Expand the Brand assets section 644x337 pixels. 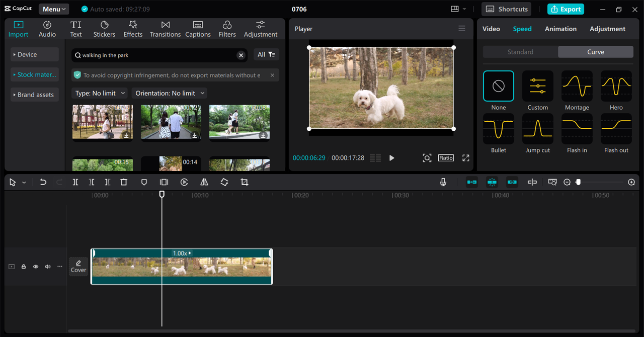tap(35, 95)
